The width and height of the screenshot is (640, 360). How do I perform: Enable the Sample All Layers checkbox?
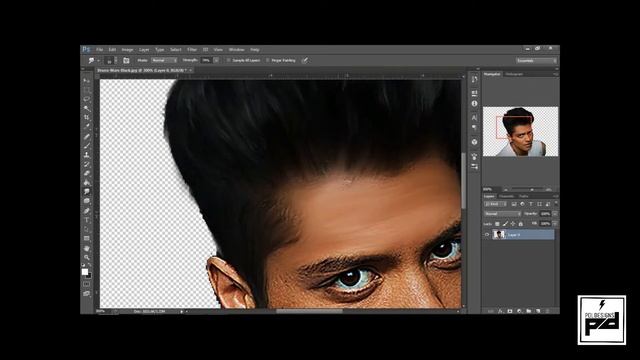point(229,60)
